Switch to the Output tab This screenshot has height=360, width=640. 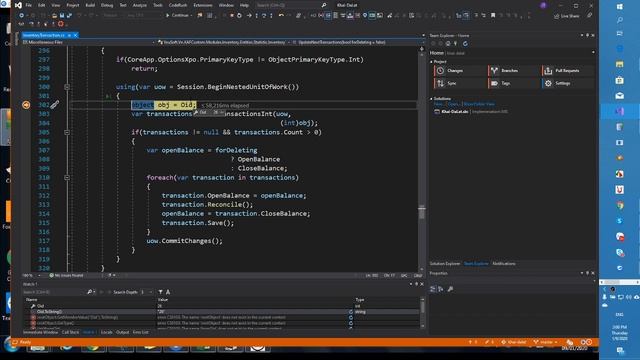click(x=122, y=332)
